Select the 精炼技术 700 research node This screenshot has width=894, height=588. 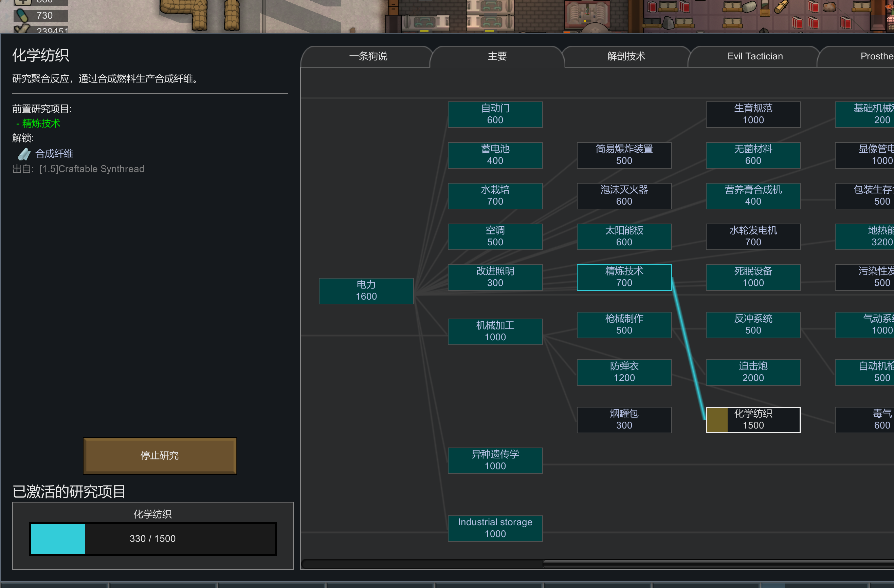pos(624,277)
